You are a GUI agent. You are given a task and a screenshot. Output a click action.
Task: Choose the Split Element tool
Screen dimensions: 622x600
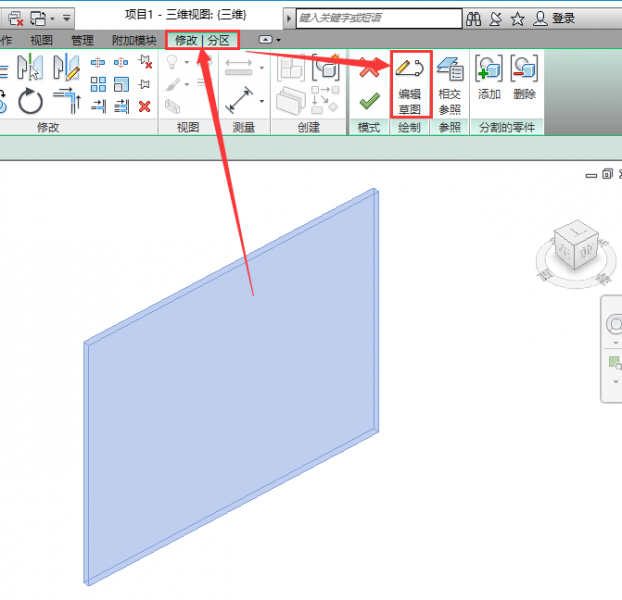tap(98, 63)
